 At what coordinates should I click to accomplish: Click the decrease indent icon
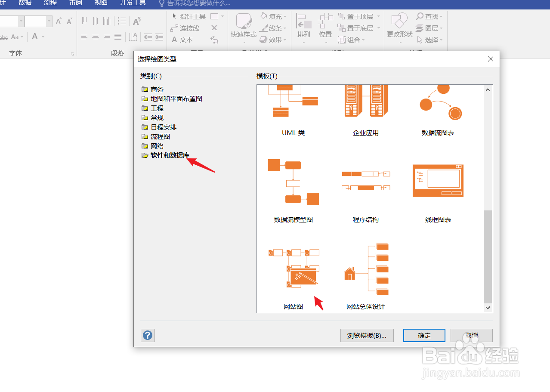pyautogui.click(x=148, y=37)
